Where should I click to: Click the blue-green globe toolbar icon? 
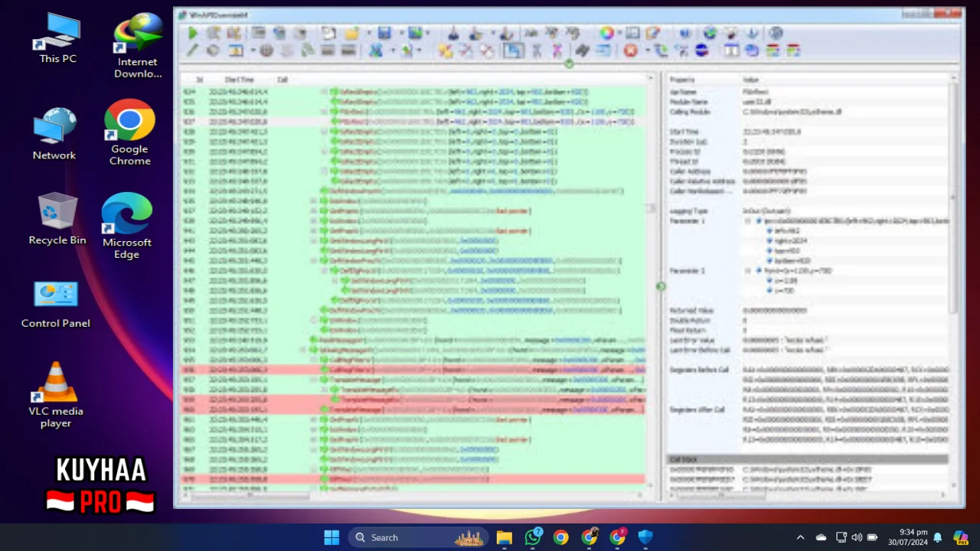(710, 33)
